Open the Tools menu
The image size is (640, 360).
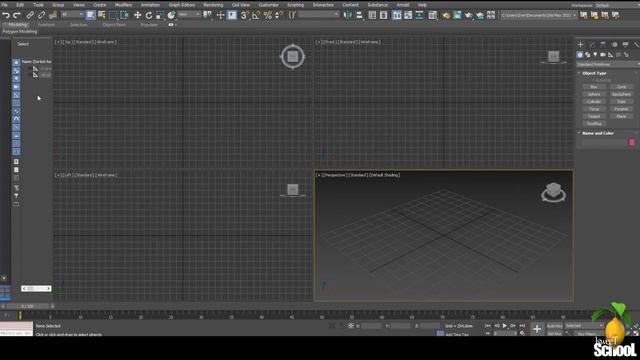click(x=38, y=5)
